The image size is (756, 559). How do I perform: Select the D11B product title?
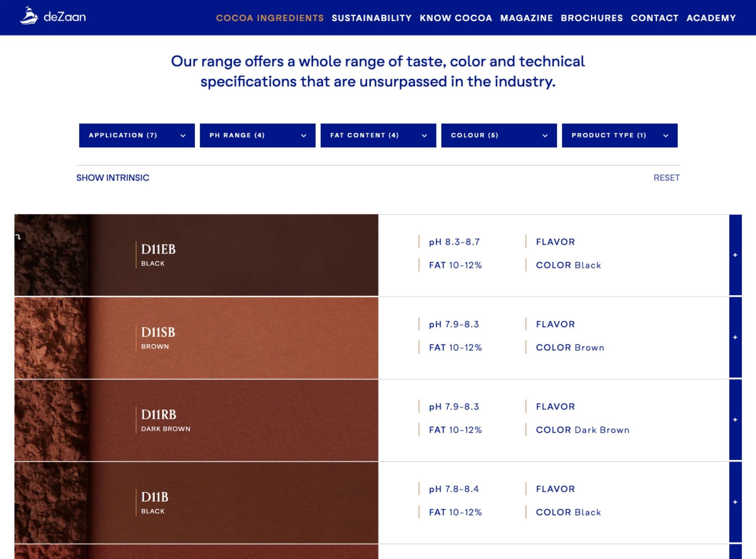pos(155,497)
